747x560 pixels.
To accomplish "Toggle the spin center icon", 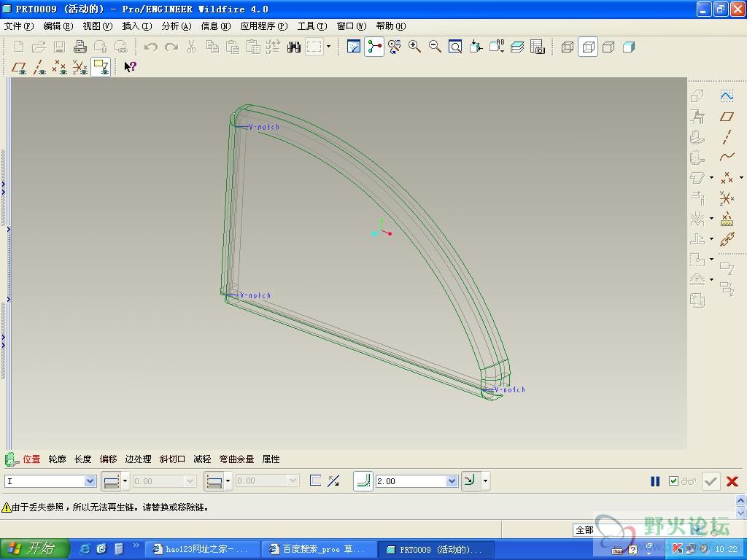I will point(374,47).
